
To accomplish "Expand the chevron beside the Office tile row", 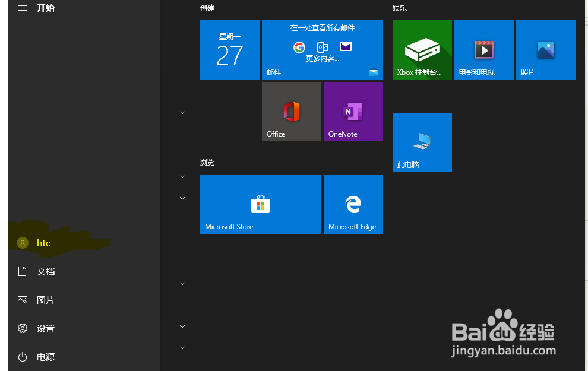I will click(182, 112).
